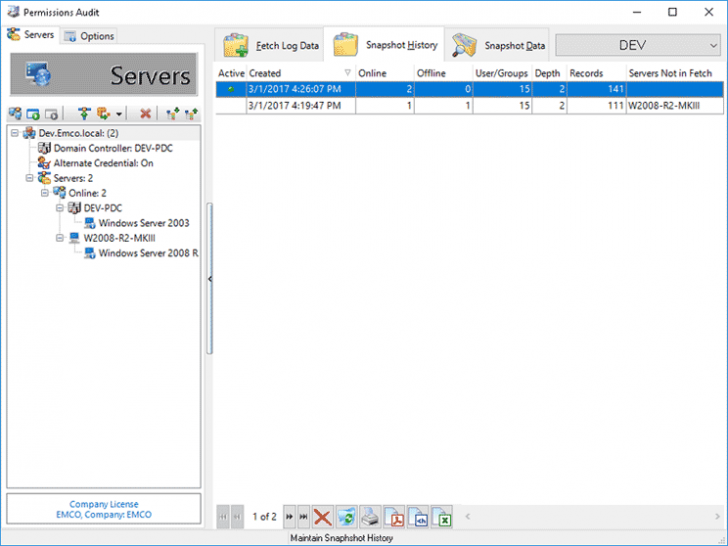Select Domain Controller: DEV-PDC tree item
This screenshot has width=728, height=546.
pos(113,148)
